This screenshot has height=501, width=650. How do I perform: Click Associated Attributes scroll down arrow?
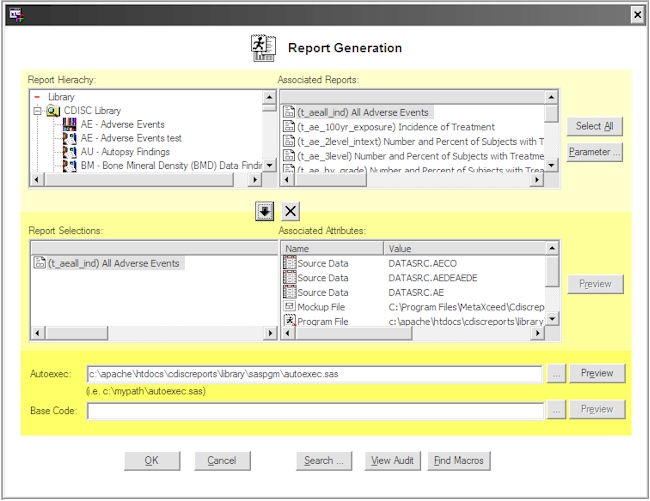point(552,319)
